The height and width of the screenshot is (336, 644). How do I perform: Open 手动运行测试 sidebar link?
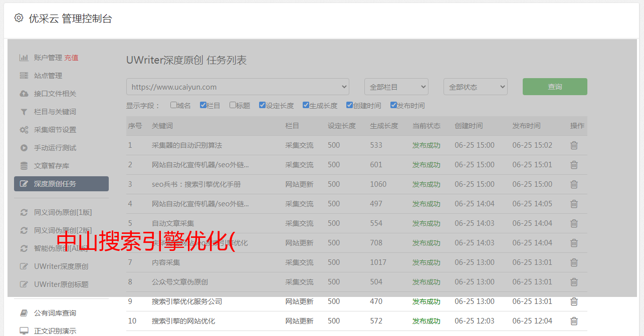pyautogui.click(x=55, y=148)
